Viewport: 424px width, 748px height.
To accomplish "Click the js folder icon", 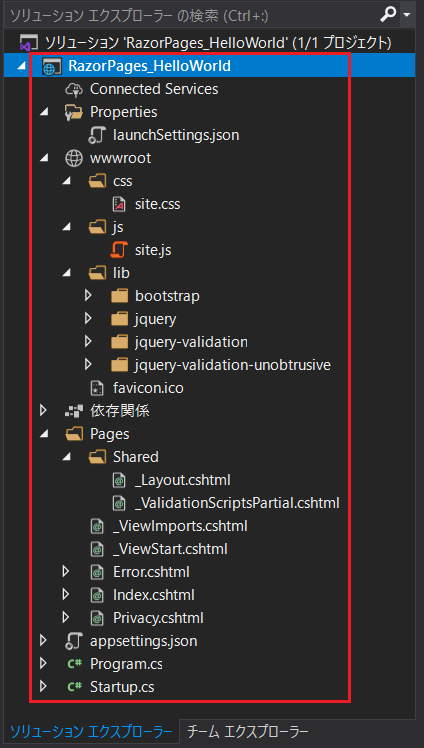I will pyautogui.click(x=97, y=228).
